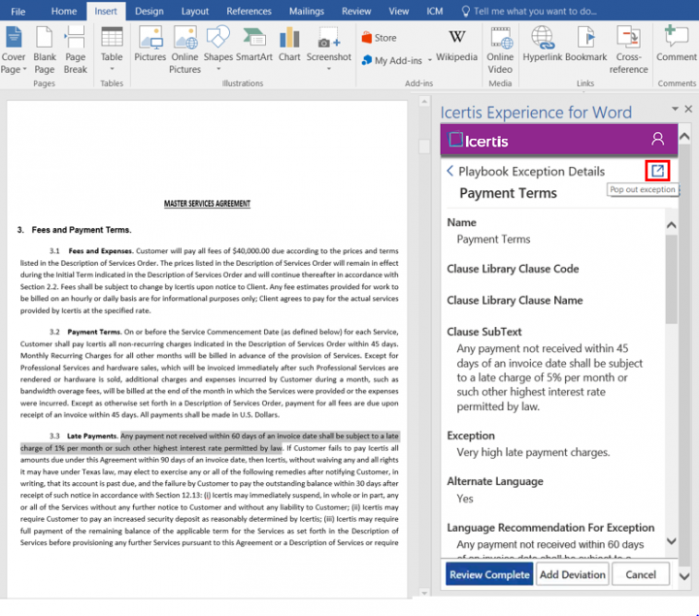Click the highlighted Late Payments clause text

[x=210, y=441]
